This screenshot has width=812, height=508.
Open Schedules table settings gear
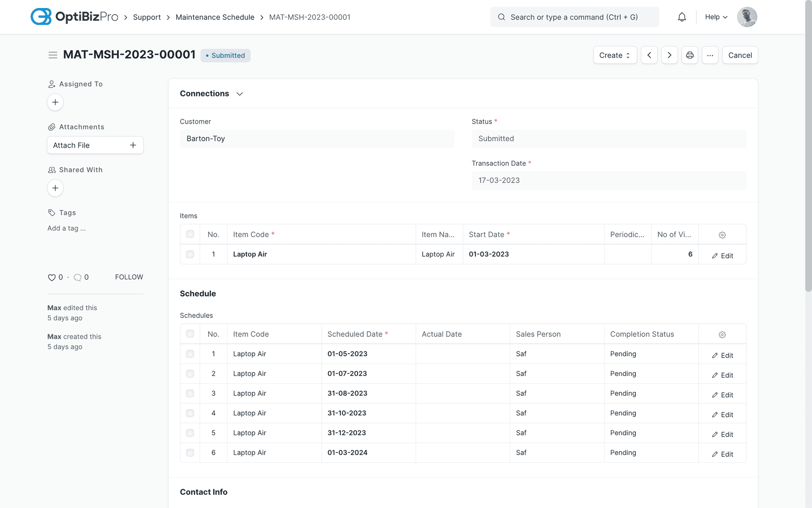pyautogui.click(x=722, y=334)
